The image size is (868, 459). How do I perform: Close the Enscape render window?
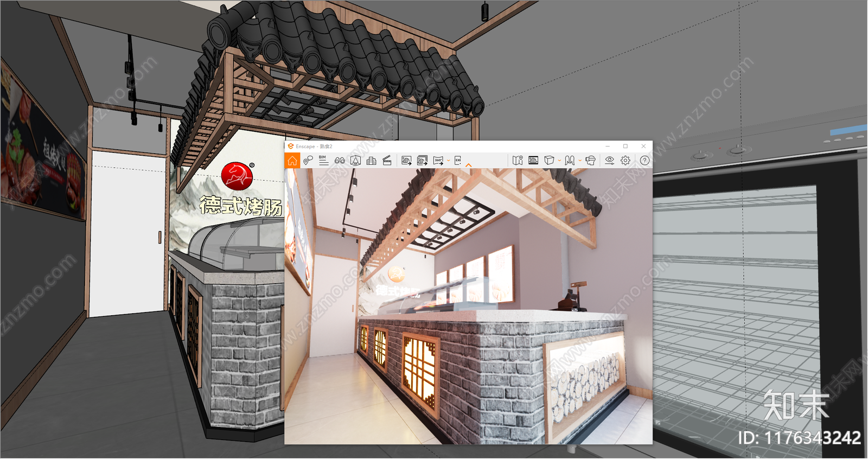tap(644, 146)
